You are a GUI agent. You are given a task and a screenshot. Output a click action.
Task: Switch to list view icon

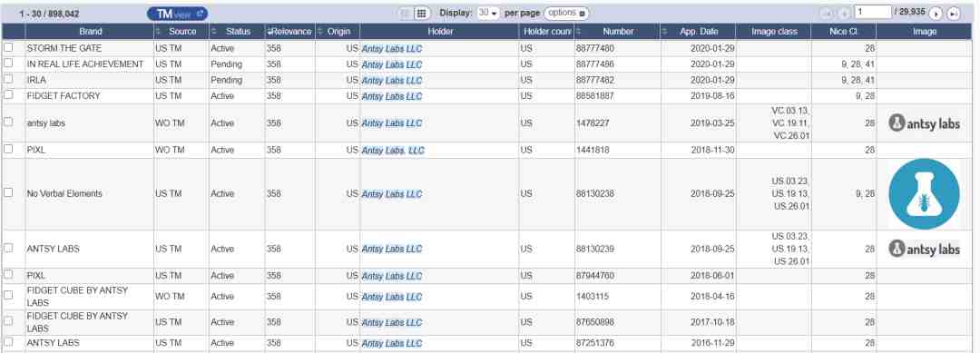[x=406, y=13]
